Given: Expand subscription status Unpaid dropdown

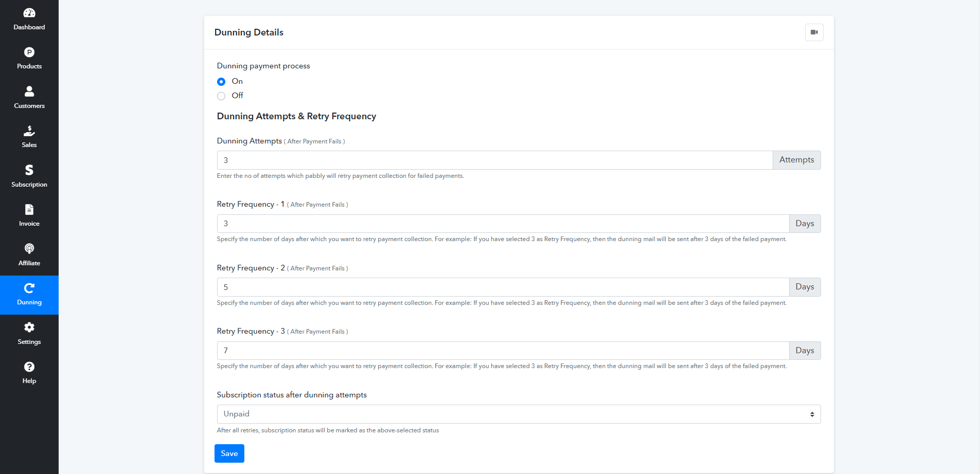Looking at the screenshot, I should tap(519, 414).
